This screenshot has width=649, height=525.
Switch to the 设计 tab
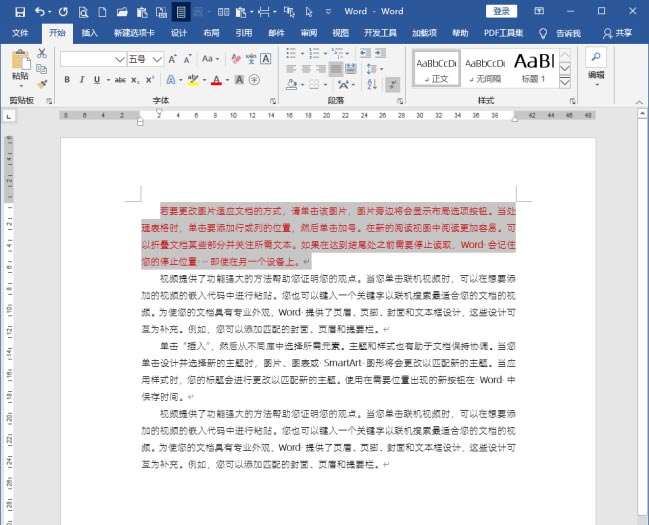pyautogui.click(x=179, y=33)
